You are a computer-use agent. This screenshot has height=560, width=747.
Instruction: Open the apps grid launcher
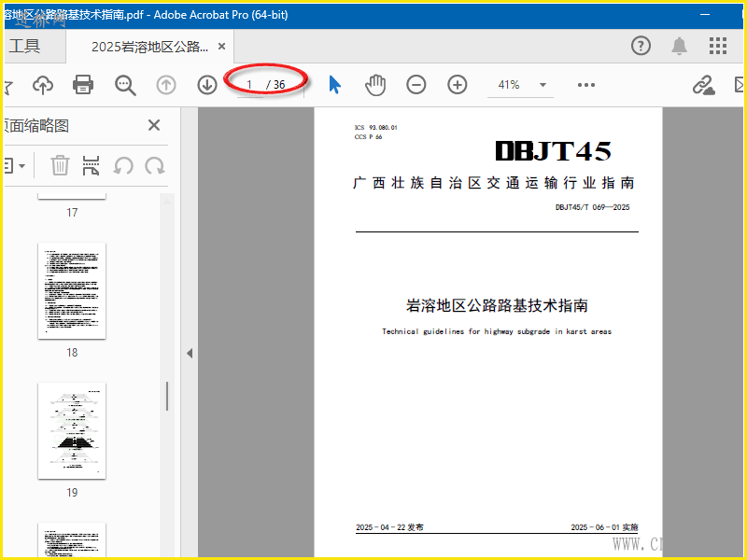718,46
